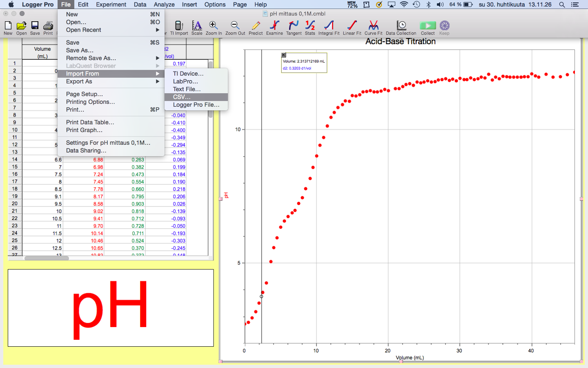Select Save As... in the File menu

(111, 50)
